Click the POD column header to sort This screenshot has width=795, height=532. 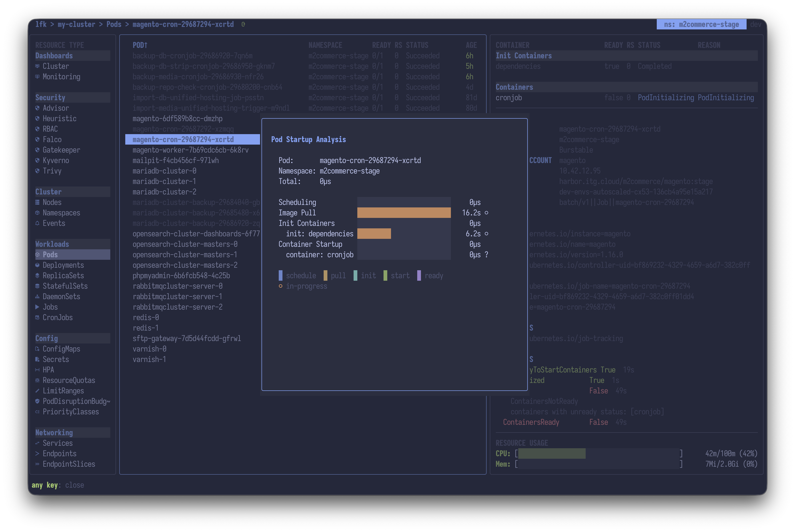pos(140,45)
